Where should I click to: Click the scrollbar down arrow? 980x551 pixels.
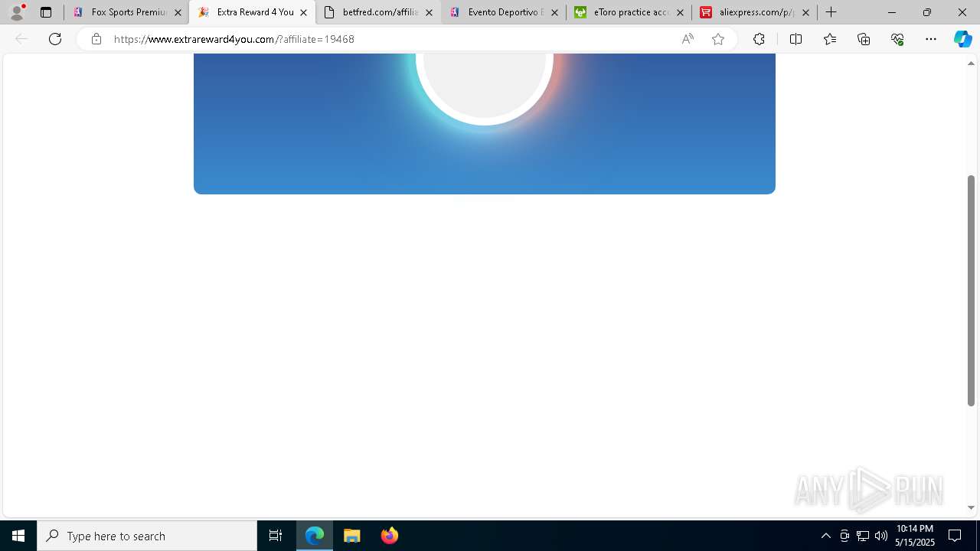(971, 507)
